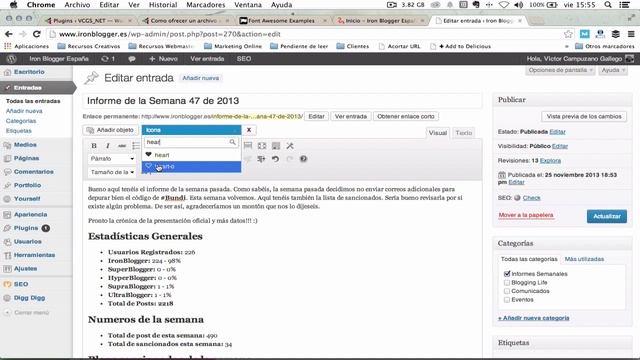Select heart-o icon option
This screenshot has height=360, width=640.
(x=191, y=166)
